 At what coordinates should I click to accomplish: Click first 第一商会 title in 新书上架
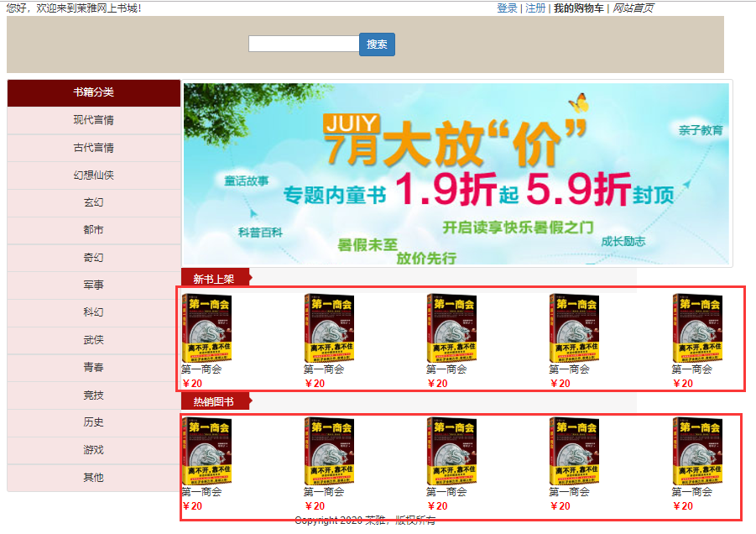coord(201,369)
